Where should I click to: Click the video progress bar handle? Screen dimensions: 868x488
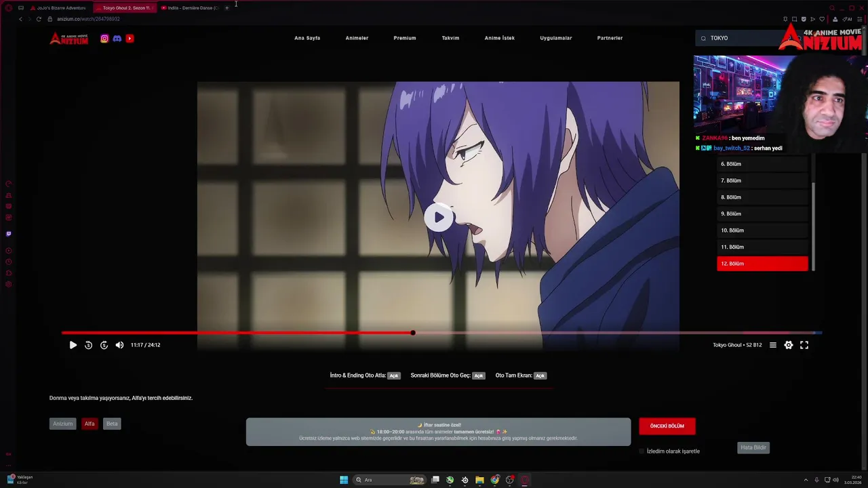pos(413,333)
